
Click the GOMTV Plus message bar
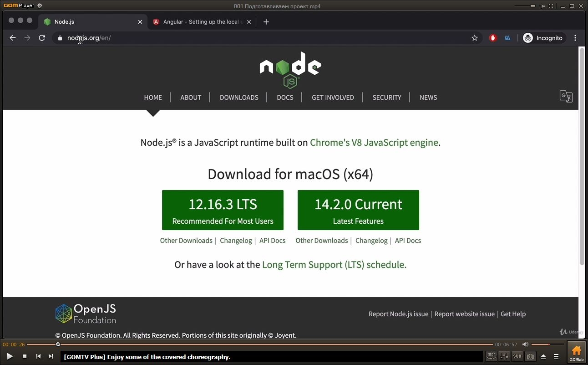pos(271,357)
